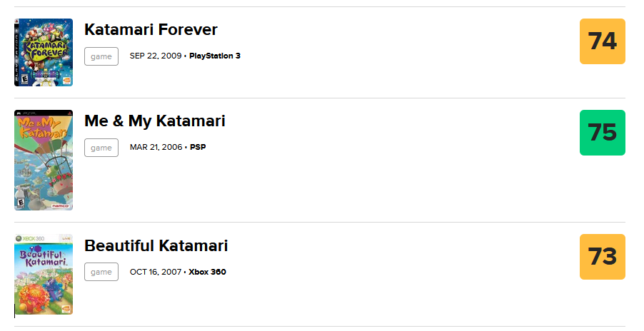
Task: Open the Katamari Forever cover thumbnail
Action: (44, 52)
